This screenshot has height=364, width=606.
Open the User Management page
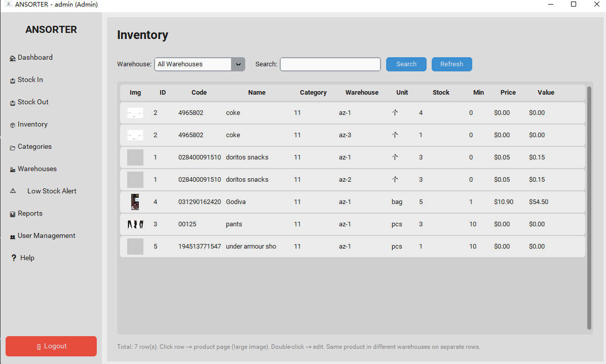pyautogui.click(x=47, y=236)
